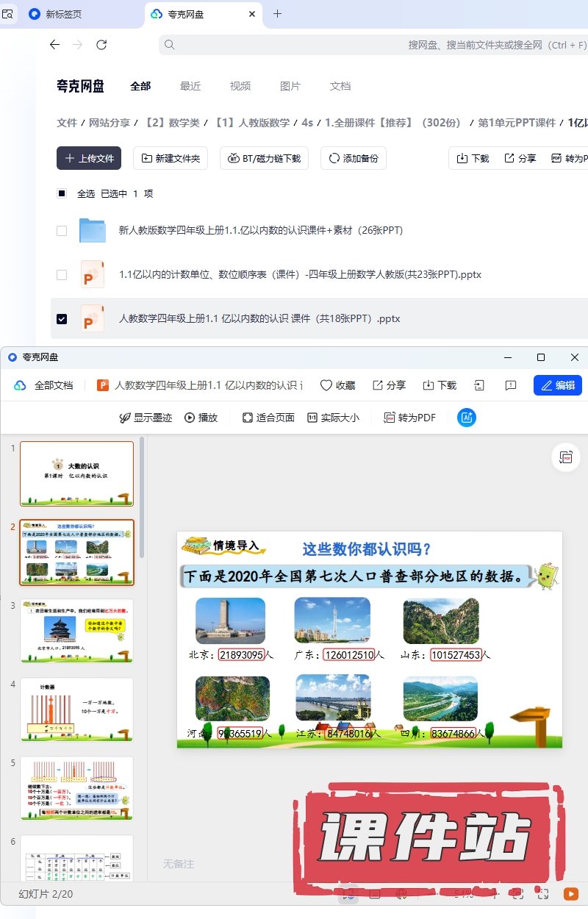Open the feedback icon next to Edit button
588x919 pixels.
[511, 385]
